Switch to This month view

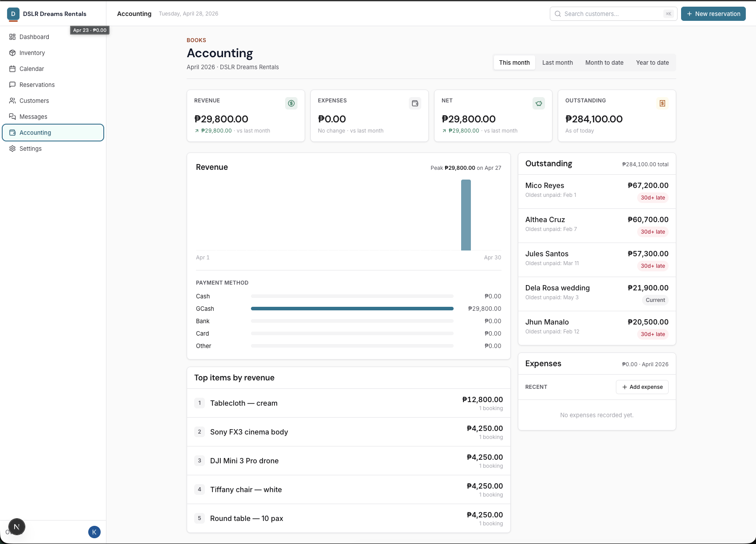[514, 63]
